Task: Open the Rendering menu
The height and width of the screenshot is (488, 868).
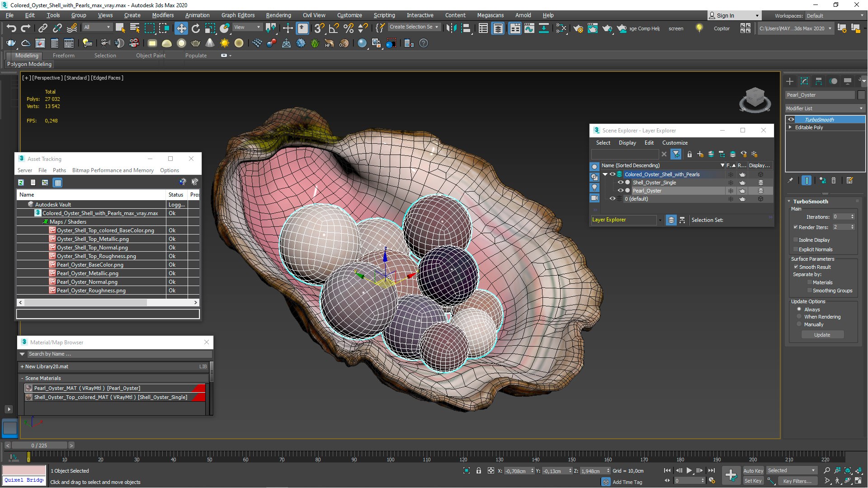Action: (278, 15)
